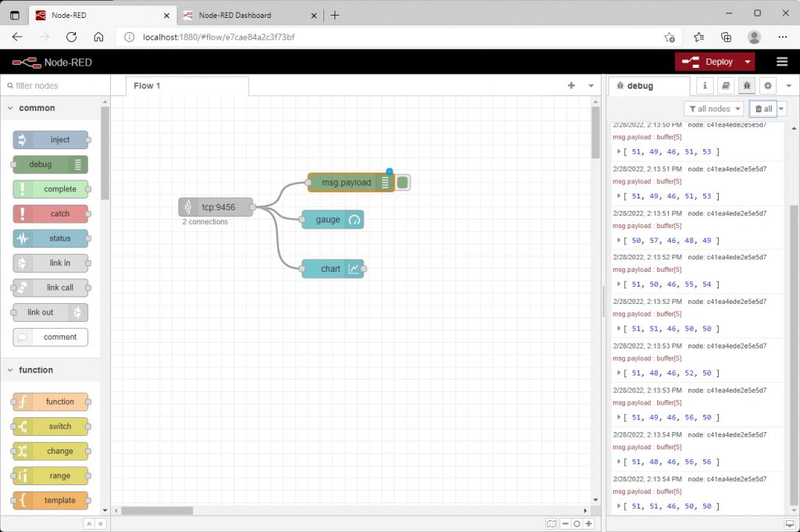Toggle the workspace navigator map view
800x532 pixels.
[x=551, y=524]
